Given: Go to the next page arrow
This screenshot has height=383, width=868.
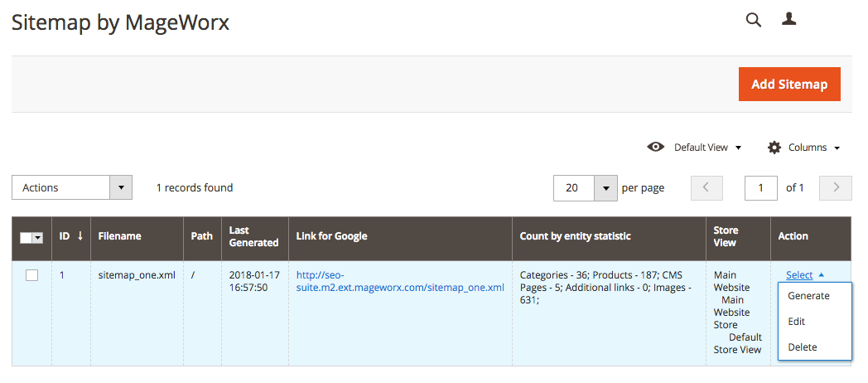Looking at the screenshot, I should pyautogui.click(x=836, y=188).
